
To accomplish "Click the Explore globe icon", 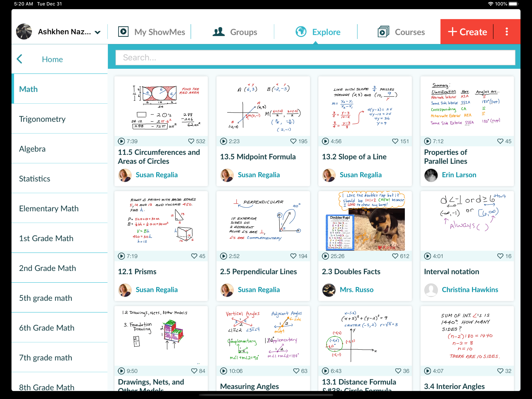I will pyautogui.click(x=301, y=32).
